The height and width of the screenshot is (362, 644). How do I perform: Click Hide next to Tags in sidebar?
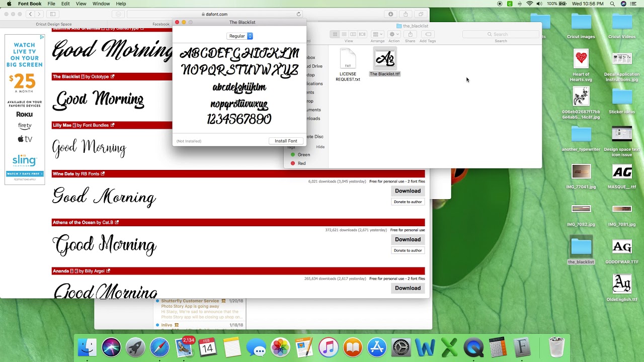click(320, 147)
